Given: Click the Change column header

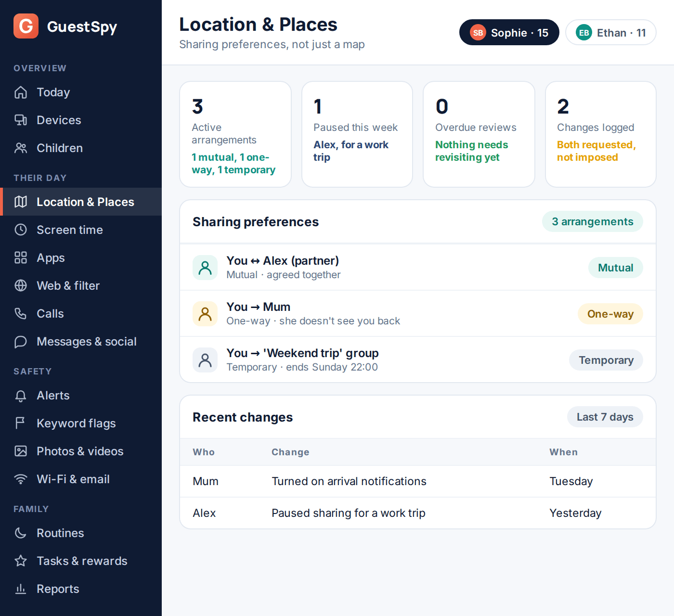Looking at the screenshot, I should [x=290, y=452].
